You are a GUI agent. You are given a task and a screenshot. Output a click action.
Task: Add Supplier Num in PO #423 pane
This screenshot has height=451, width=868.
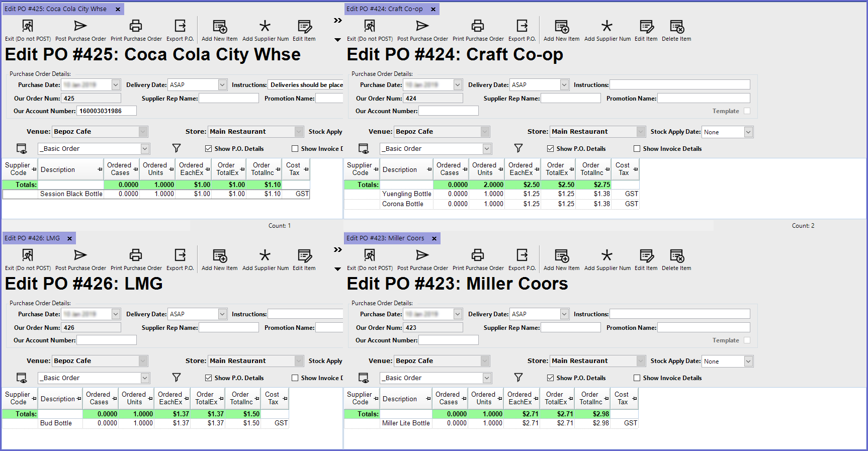(x=607, y=260)
